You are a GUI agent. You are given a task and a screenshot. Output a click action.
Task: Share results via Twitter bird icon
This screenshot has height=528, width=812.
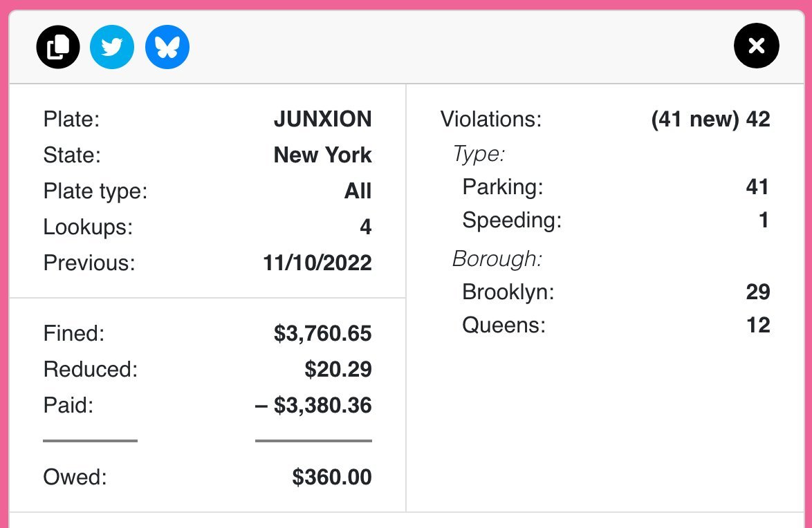point(112,47)
